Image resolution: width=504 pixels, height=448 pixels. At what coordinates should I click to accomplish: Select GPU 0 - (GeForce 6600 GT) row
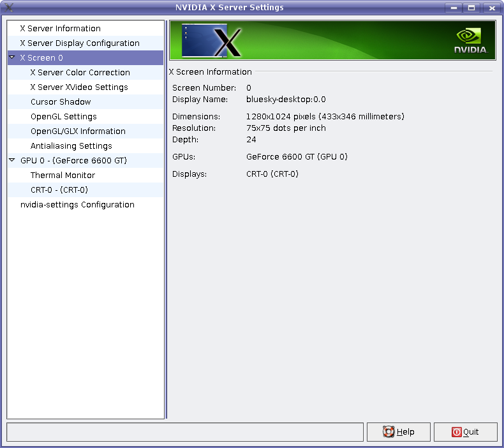85,160
